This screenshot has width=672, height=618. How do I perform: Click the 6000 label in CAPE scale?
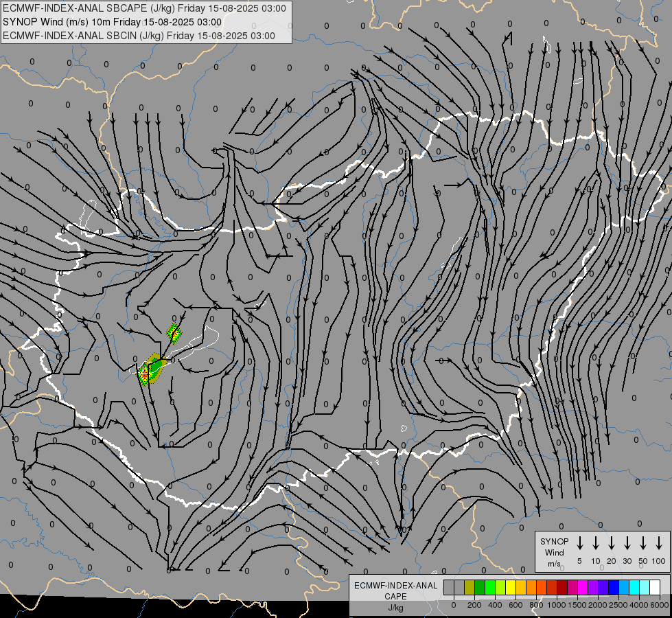click(660, 605)
